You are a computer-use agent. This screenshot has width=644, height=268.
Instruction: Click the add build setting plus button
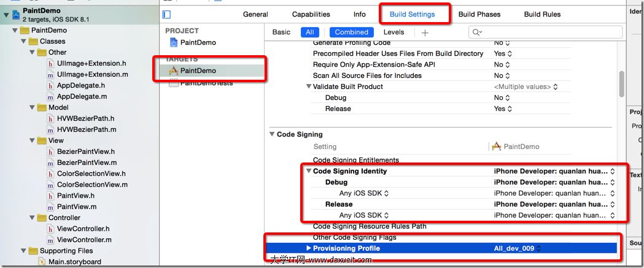coord(425,33)
